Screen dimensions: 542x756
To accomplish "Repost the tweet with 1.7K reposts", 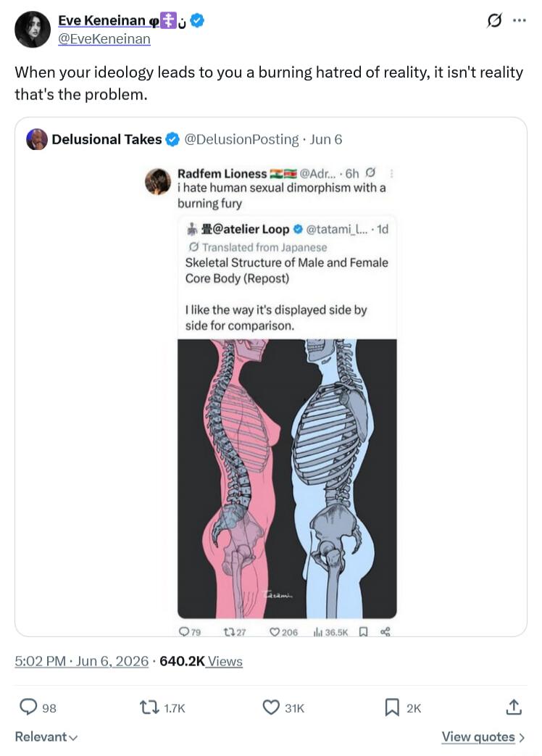I will point(149,707).
